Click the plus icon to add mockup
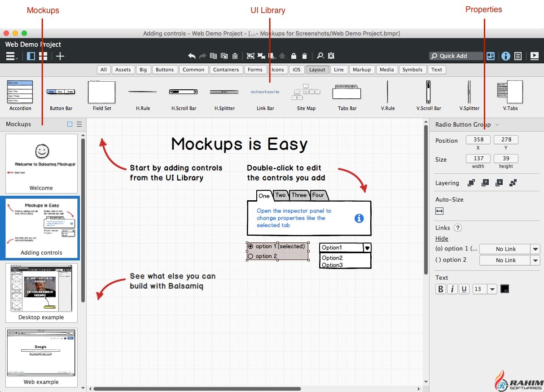544x392 pixels. pos(60,56)
